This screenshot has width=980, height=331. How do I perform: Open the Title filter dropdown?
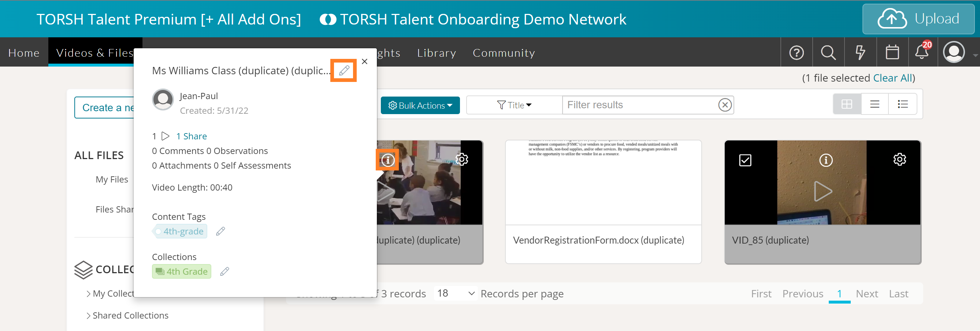(514, 105)
